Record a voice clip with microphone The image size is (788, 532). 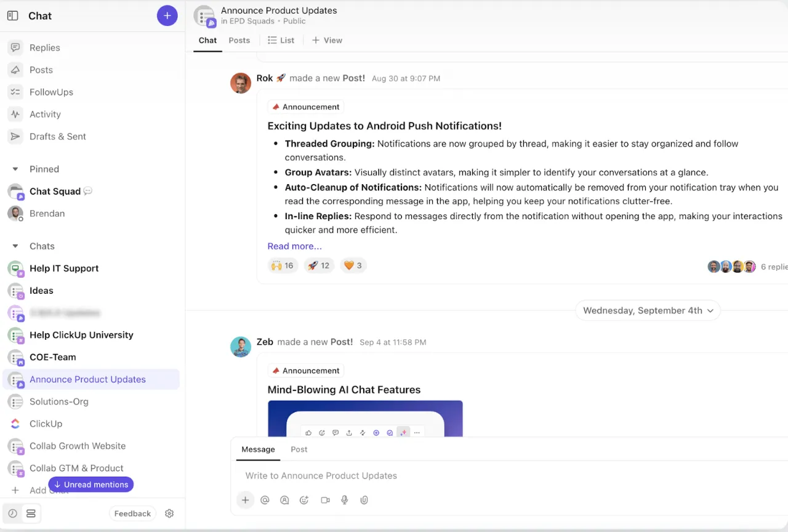[x=345, y=500]
